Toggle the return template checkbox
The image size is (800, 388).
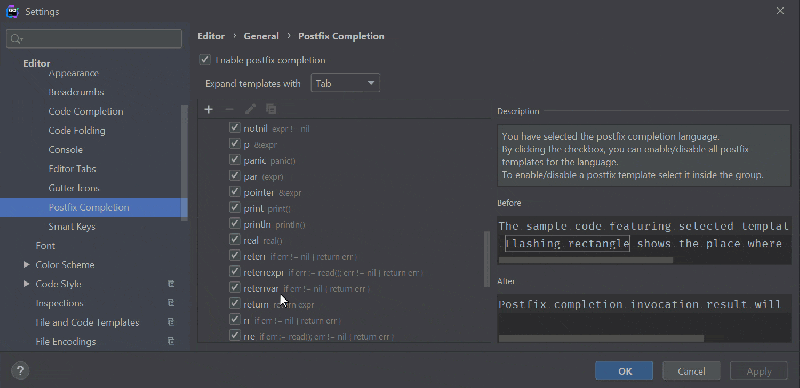[235, 303]
